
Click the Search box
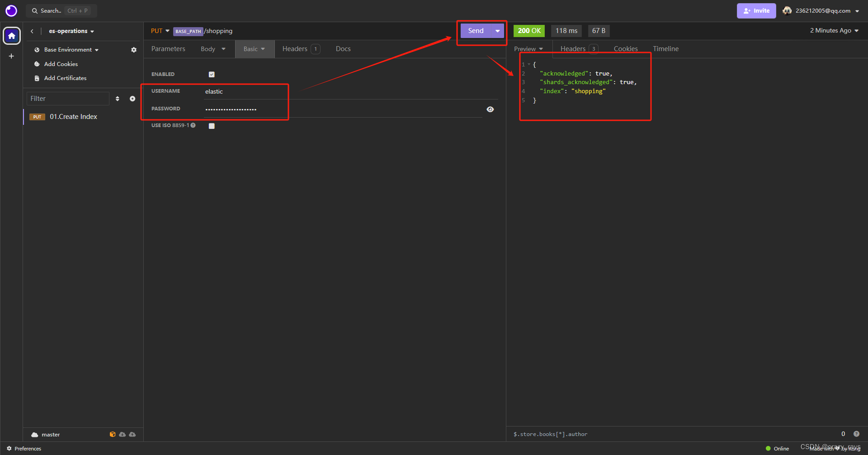coord(61,11)
